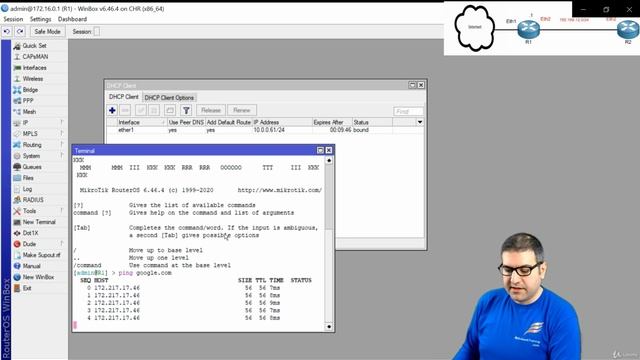
Task: Click the restore icon of the DHCP Client window
Action: (x=412, y=85)
